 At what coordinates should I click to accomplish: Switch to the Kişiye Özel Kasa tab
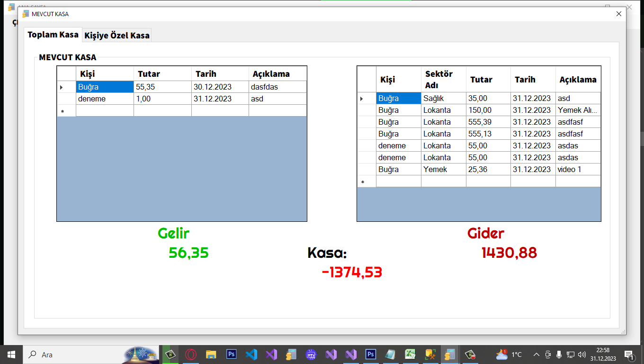117,36
